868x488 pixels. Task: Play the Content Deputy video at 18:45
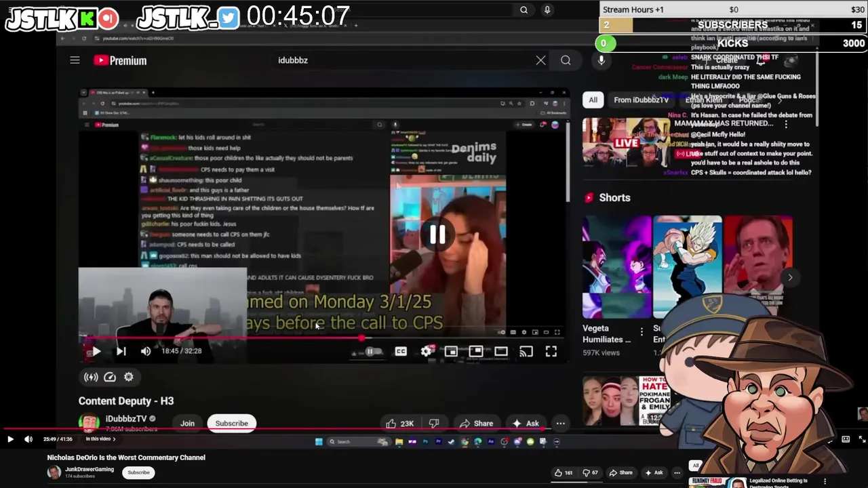[x=96, y=351]
